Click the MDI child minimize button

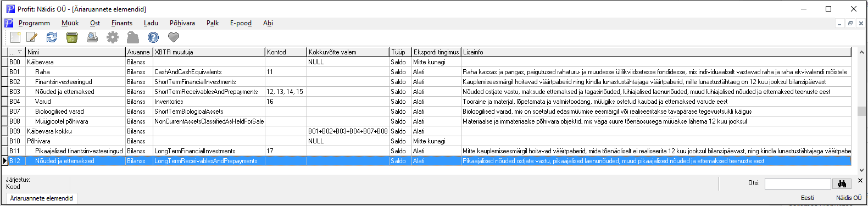tap(839, 23)
